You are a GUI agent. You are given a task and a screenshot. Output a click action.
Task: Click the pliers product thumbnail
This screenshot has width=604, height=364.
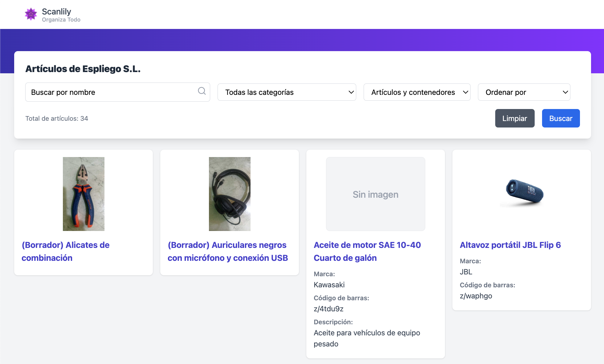[x=84, y=194]
